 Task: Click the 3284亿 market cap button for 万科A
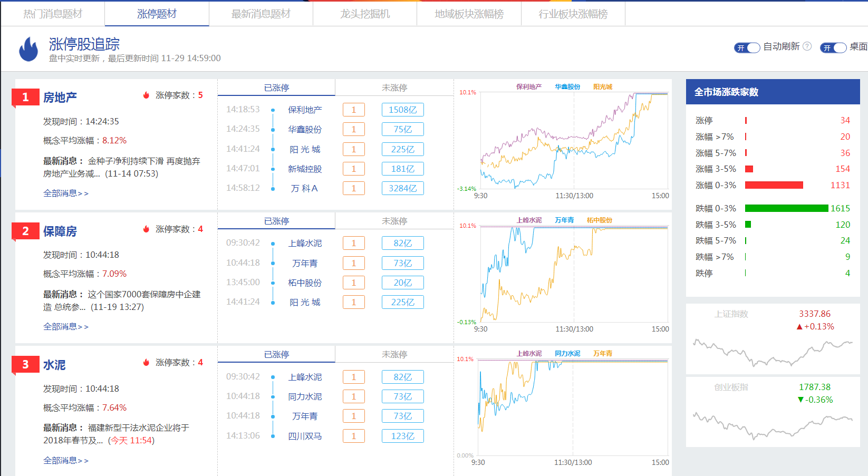pos(402,188)
